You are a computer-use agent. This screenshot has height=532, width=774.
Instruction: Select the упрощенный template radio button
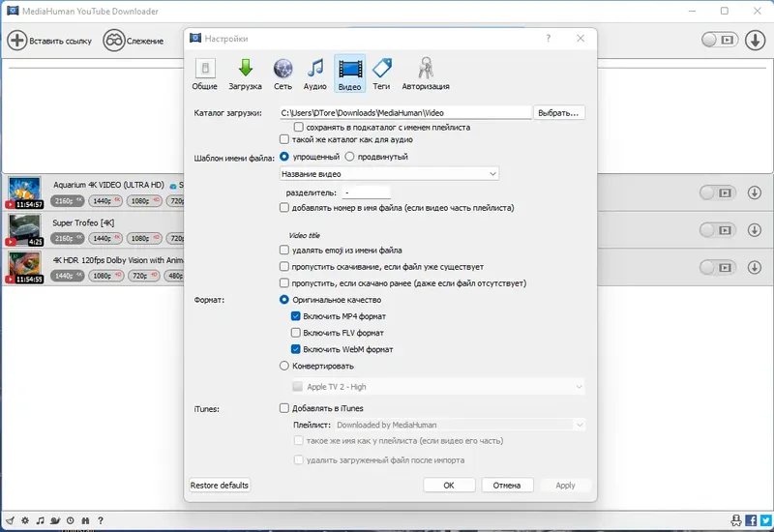(x=284, y=157)
